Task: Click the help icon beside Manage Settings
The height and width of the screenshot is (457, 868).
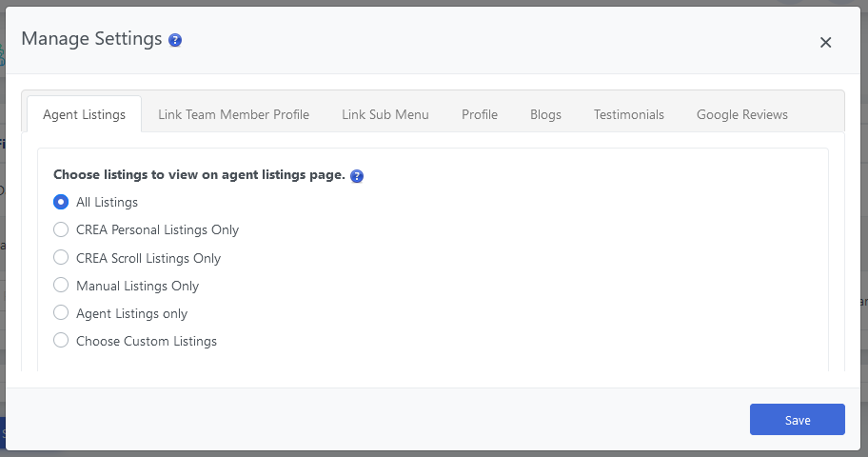Action: [x=175, y=40]
